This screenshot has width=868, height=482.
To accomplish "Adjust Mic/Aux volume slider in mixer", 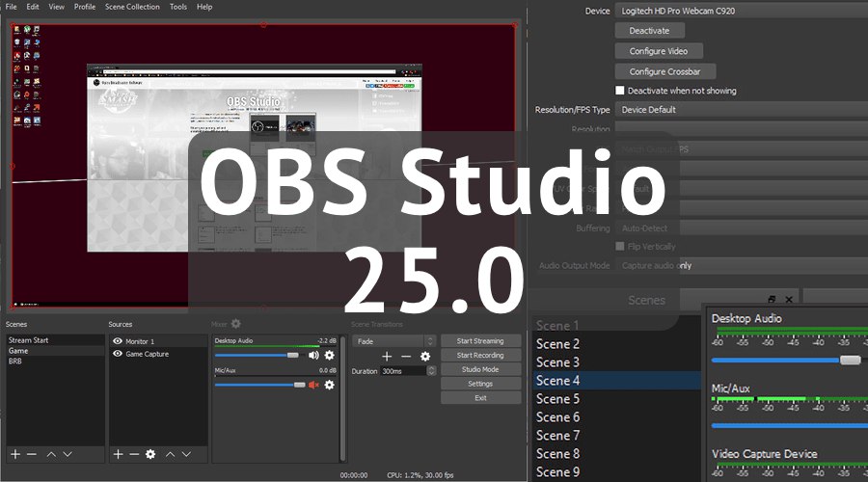I will point(300,385).
